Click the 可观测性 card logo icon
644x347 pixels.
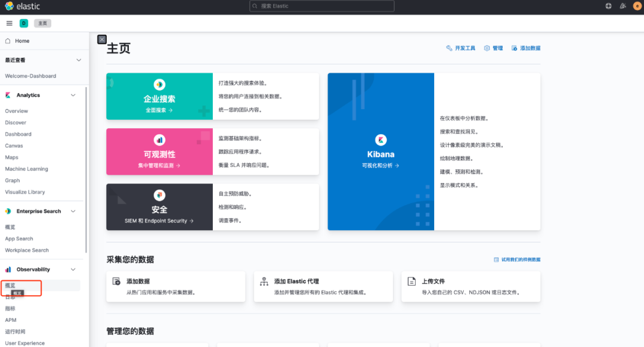(159, 140)
